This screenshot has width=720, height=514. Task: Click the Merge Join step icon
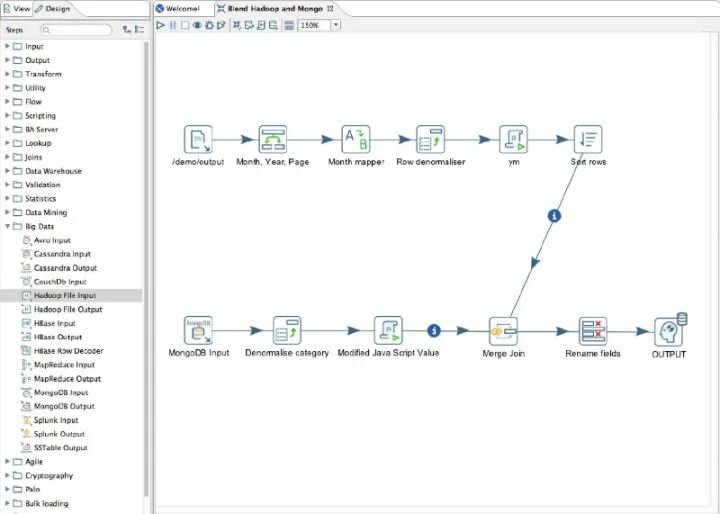[502, 331]
